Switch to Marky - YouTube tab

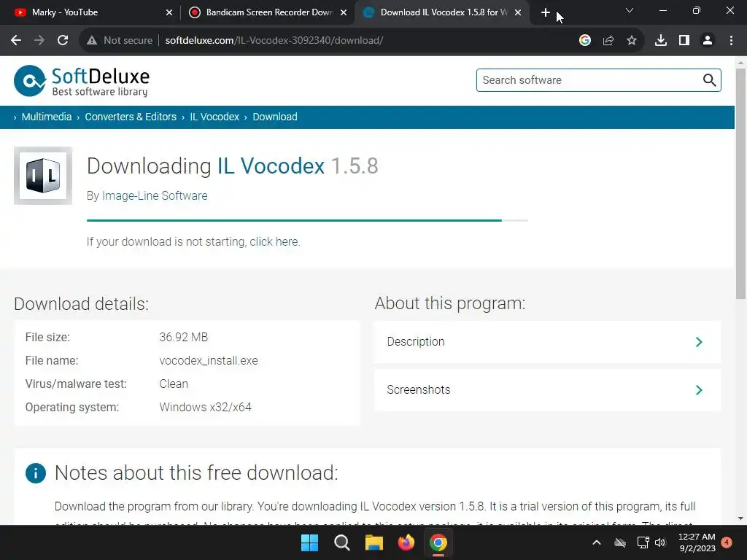click(x=90, y=12)
